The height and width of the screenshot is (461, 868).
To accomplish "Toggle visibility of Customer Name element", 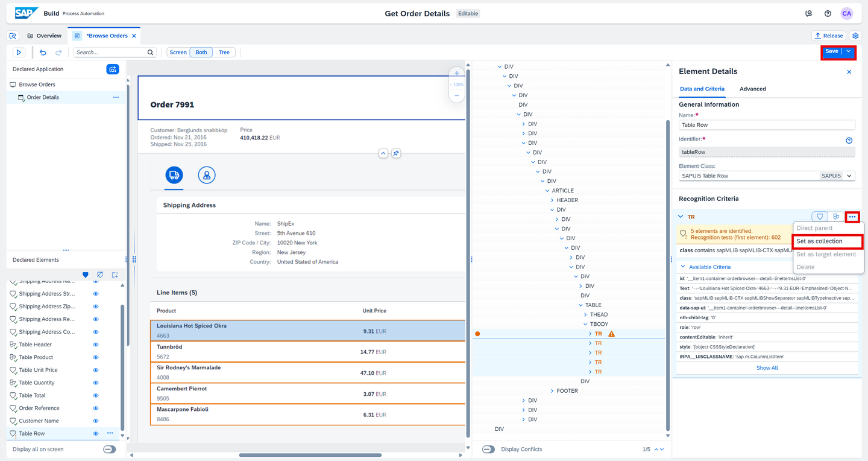I will pos(95,421).
